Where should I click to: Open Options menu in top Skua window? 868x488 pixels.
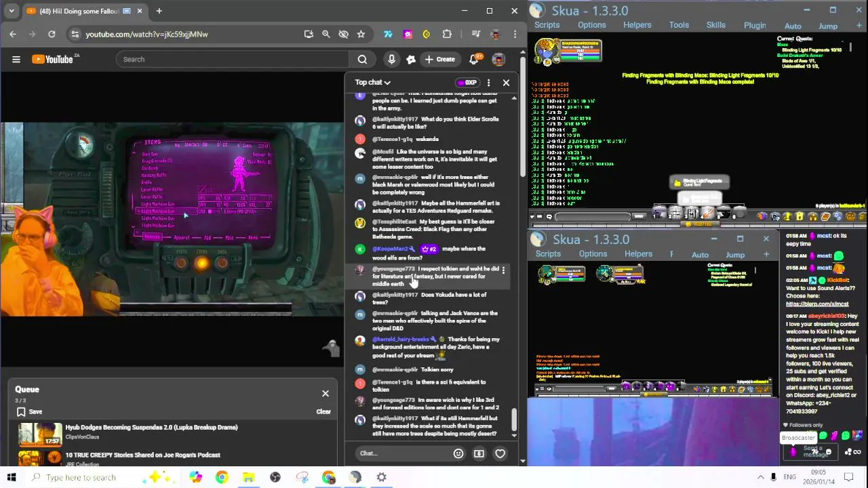(x=592, y=25)
